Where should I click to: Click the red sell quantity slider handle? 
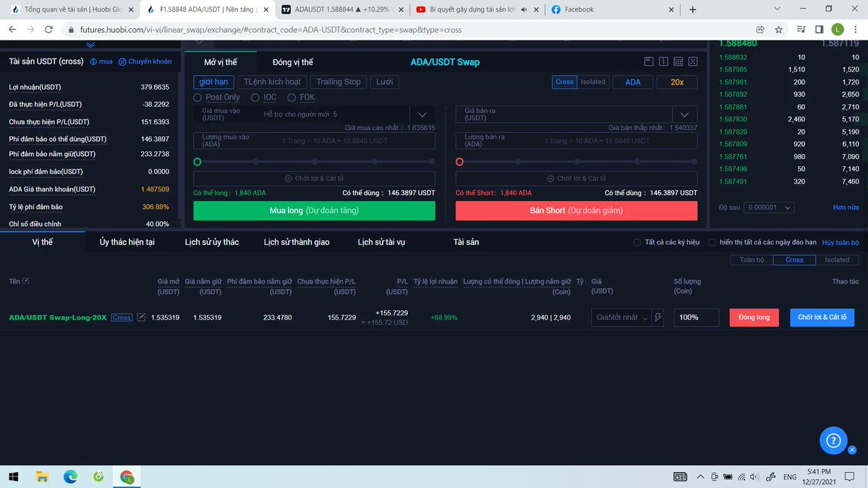click(459, 161)
